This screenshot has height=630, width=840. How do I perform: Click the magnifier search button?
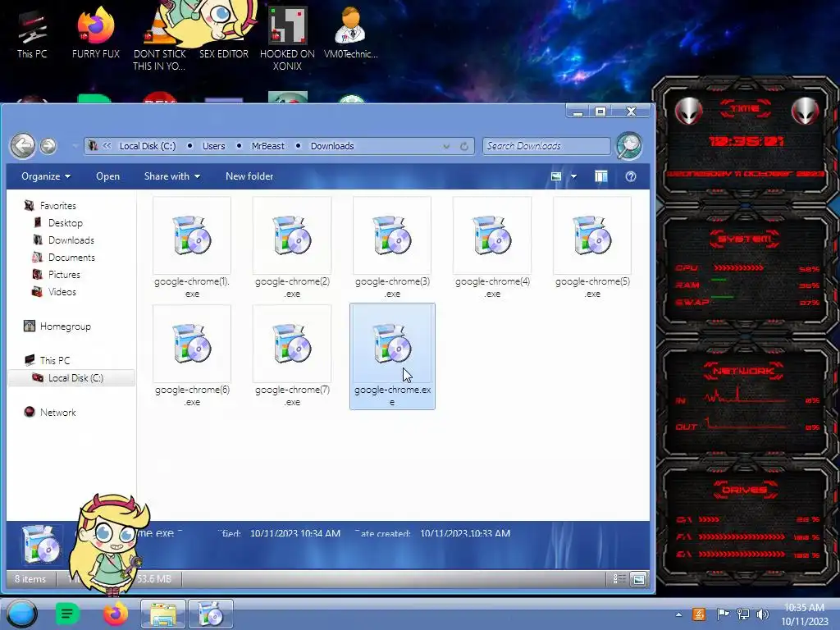pos(629,146)
